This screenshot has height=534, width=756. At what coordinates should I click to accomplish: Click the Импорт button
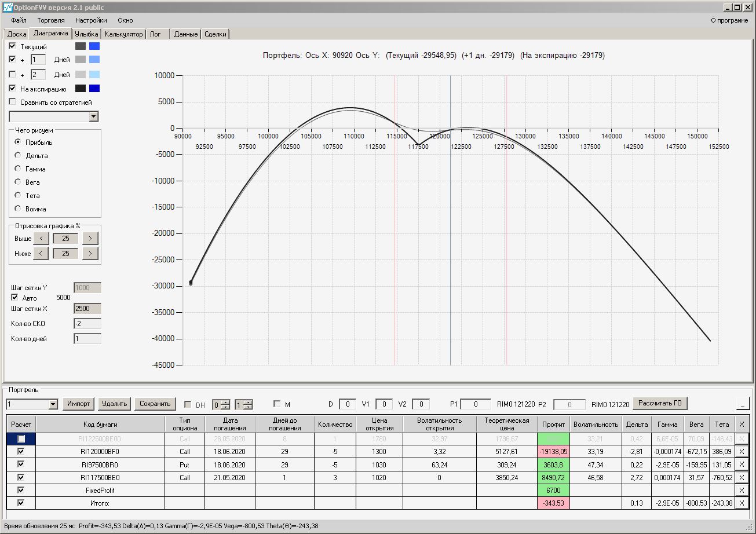78,404
